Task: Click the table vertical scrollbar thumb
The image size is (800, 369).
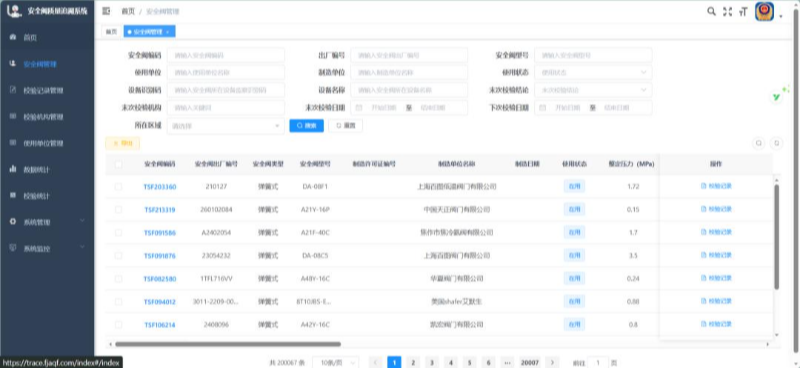Action: (x=777, y=237)
